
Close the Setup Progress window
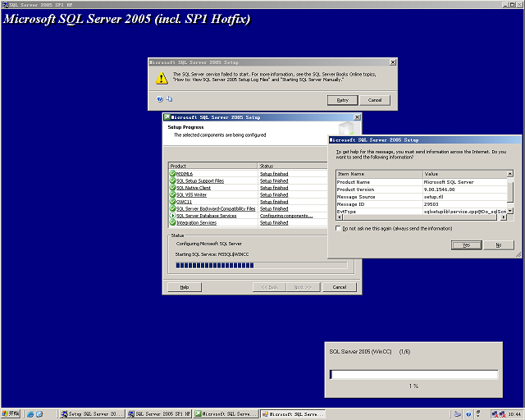(x=358, y=117)
